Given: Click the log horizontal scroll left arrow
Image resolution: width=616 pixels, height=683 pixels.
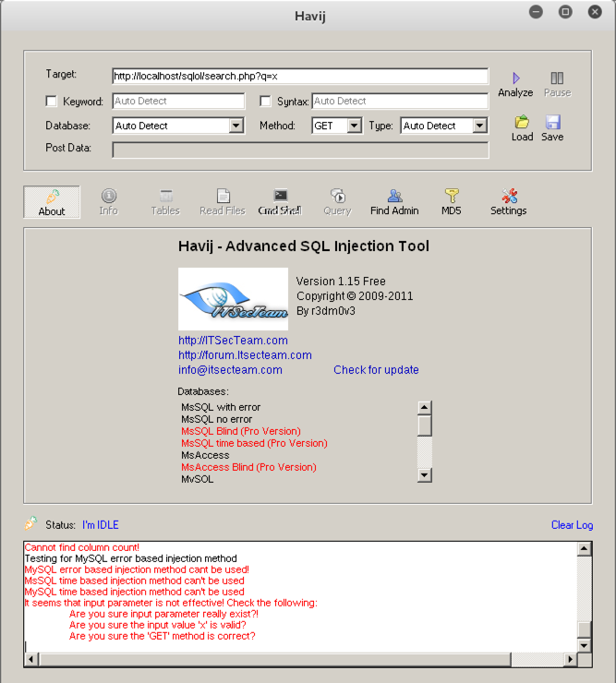Looking at the screenshot, I should (x=31, y=660).
